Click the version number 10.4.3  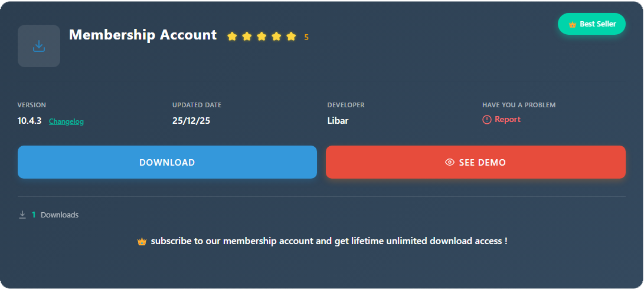click(x=30, y=121)
